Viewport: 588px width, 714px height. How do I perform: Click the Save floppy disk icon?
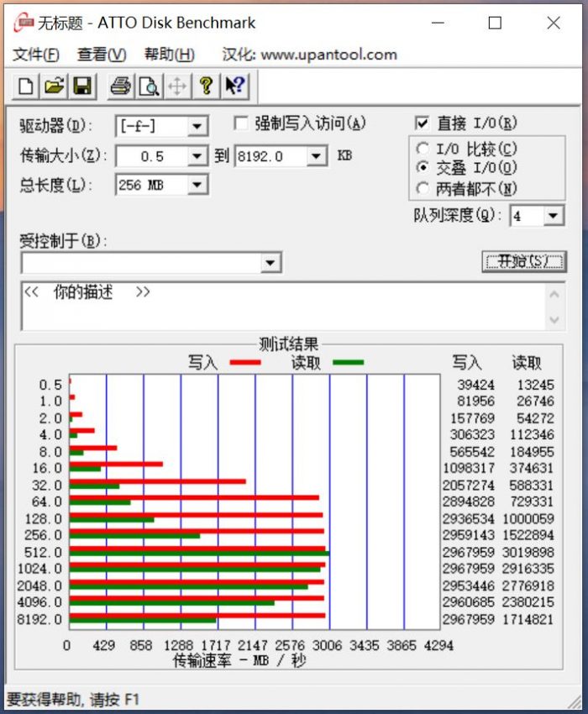point(81,86)
